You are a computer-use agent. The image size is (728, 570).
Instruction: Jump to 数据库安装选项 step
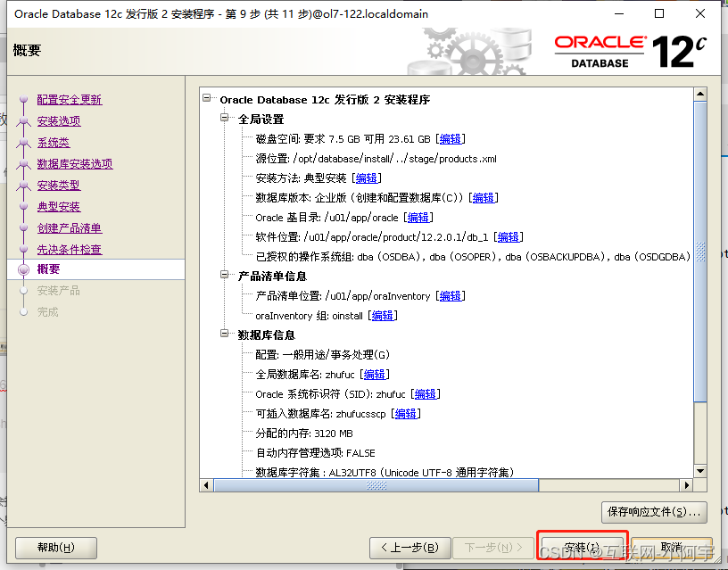point(75,163)
